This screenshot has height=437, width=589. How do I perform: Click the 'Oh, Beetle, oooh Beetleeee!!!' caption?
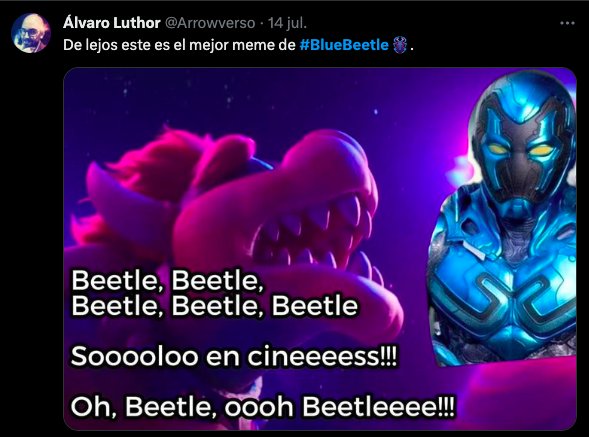point(263,407)
